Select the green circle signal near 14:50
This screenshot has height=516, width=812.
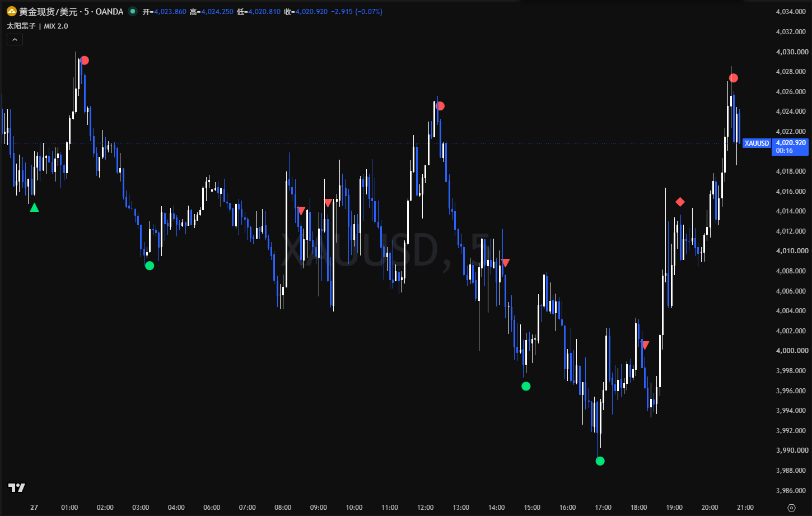click(x=526, y=386)
